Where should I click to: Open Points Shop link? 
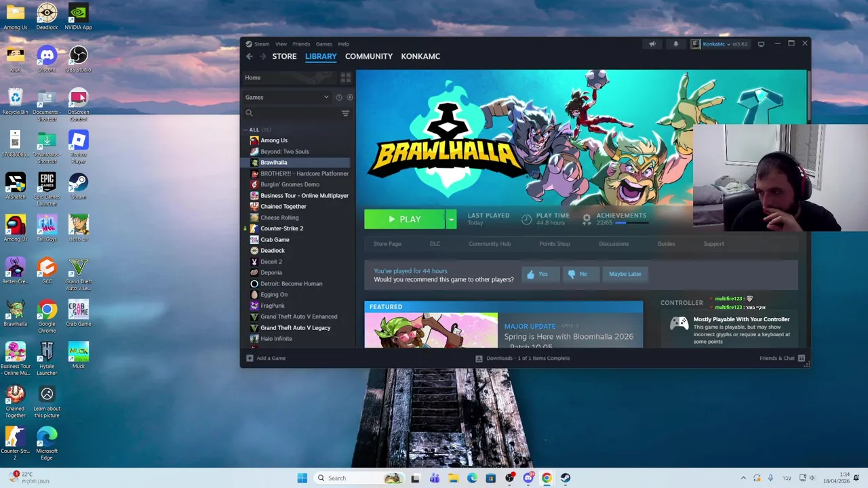click(x=555, y=244)
